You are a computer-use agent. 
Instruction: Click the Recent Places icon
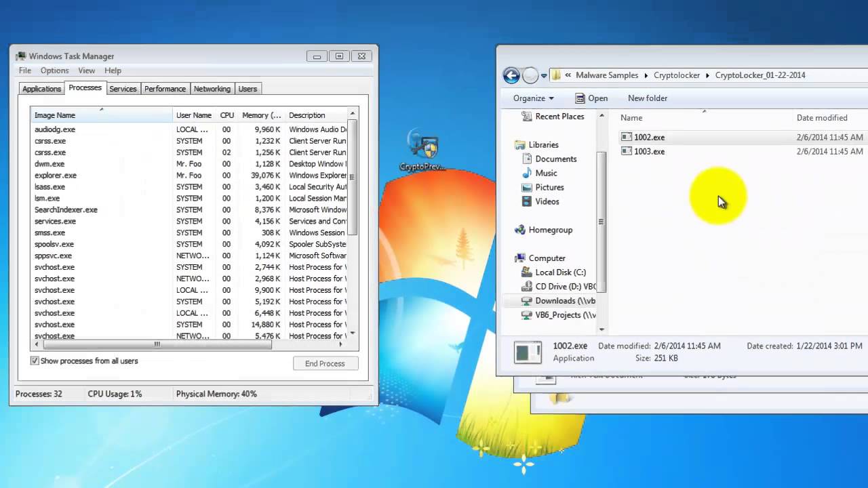[x=527, y=117]
